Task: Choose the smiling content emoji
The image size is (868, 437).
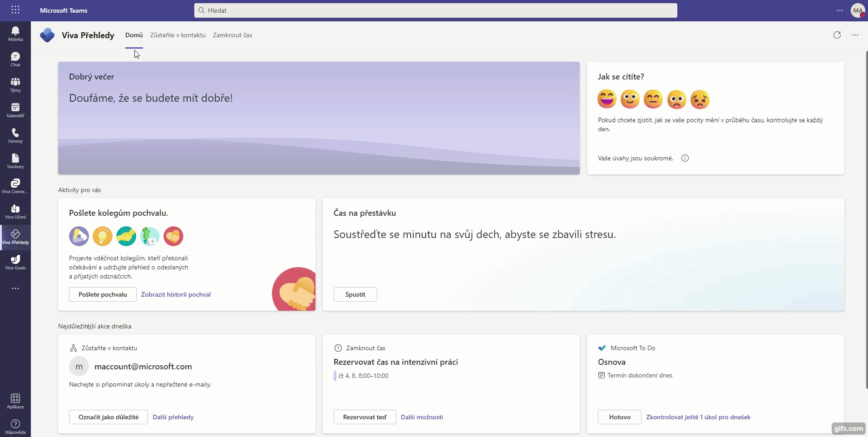Action: [x=630, y=99]
